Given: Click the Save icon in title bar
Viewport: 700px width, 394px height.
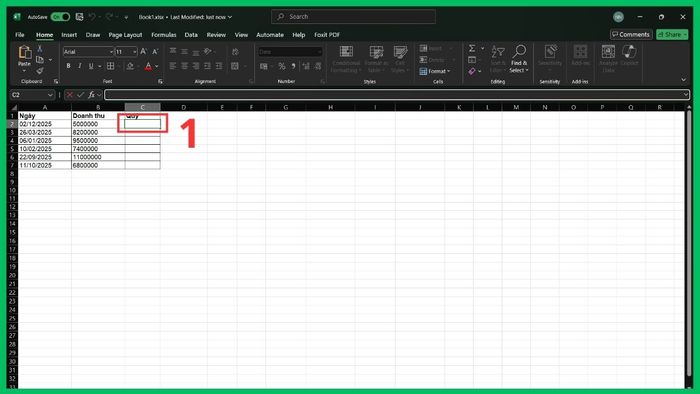Looking at the screenshot, I should click(x=79, y=17).
